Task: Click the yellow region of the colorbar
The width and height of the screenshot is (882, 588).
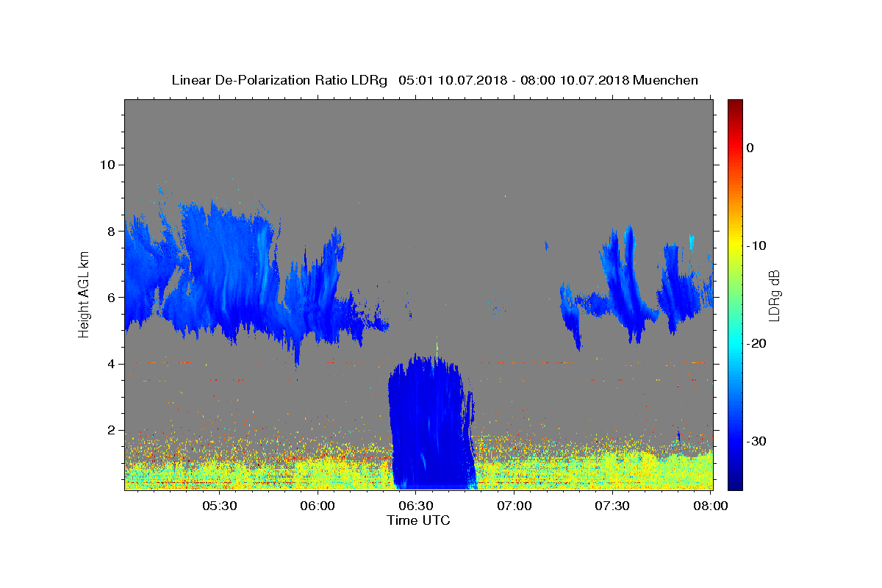Action: [x=735, y=245]
